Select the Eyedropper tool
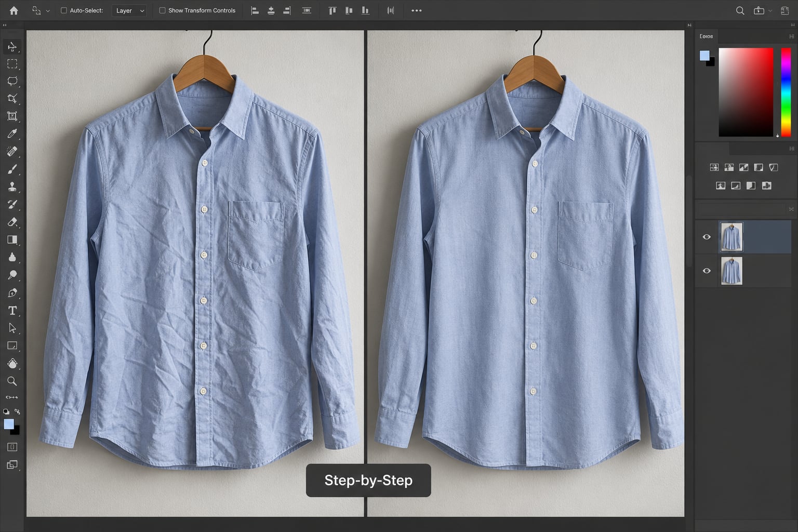 coord(12,134)
